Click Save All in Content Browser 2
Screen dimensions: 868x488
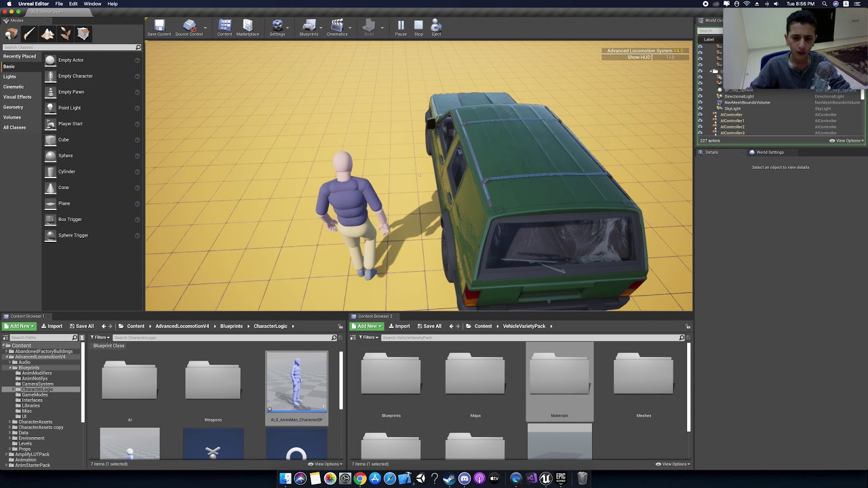(x=429, y=326)
